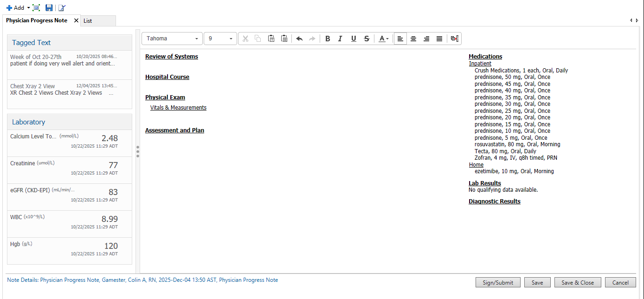644x299 pixels.
Task: Toggle italic formatting
Action: pos(340,39)
